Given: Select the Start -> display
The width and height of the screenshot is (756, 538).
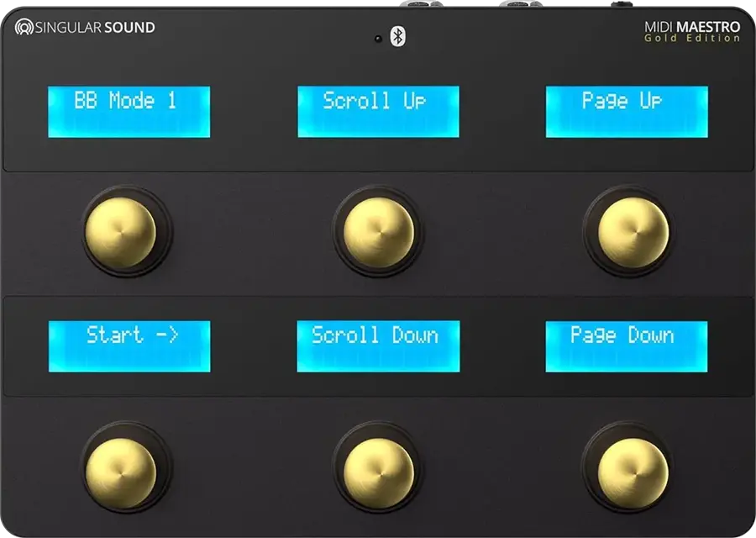Looking at the screenshot, I should tap(129, 346).
